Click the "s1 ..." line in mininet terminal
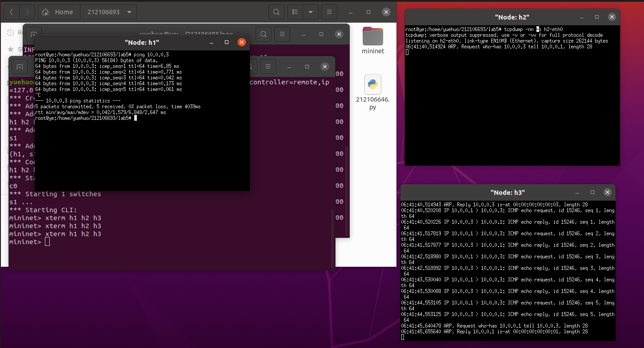 click(21, 202)
